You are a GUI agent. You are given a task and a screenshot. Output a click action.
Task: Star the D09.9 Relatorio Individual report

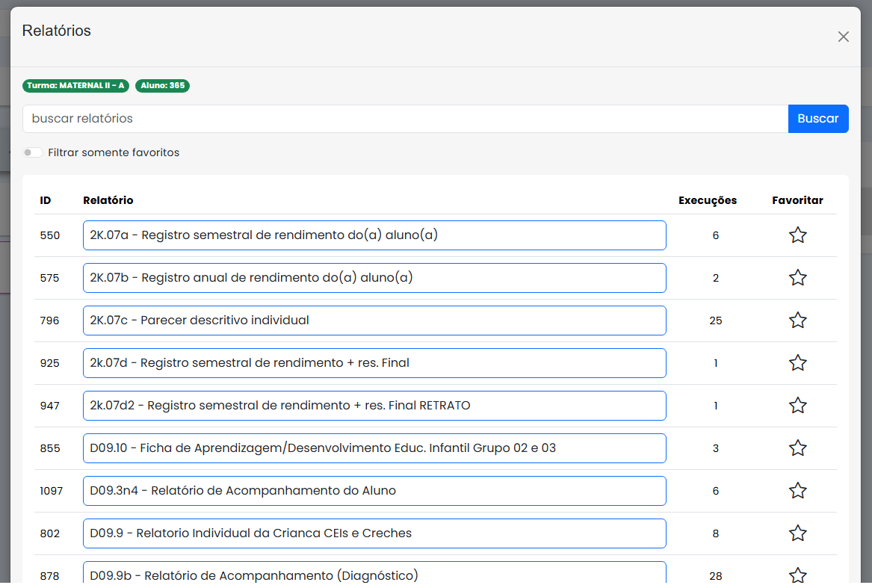(x=797, y=533)
